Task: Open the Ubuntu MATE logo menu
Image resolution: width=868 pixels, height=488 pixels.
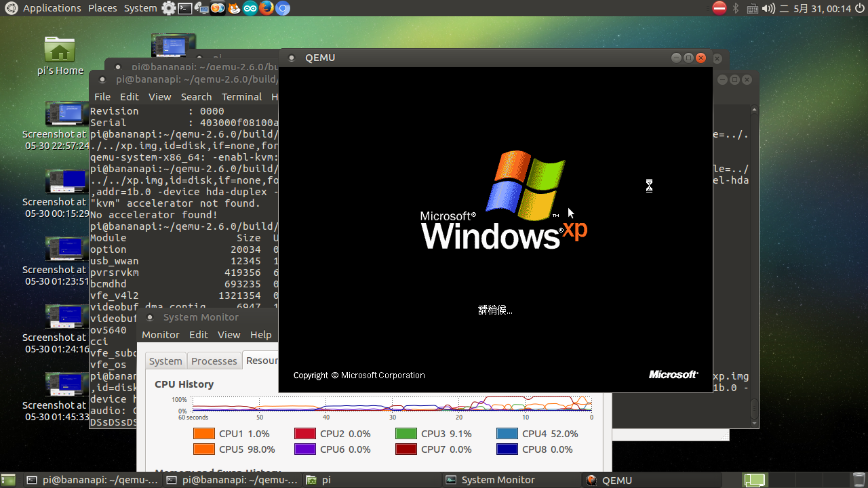Action: point(10,8)
